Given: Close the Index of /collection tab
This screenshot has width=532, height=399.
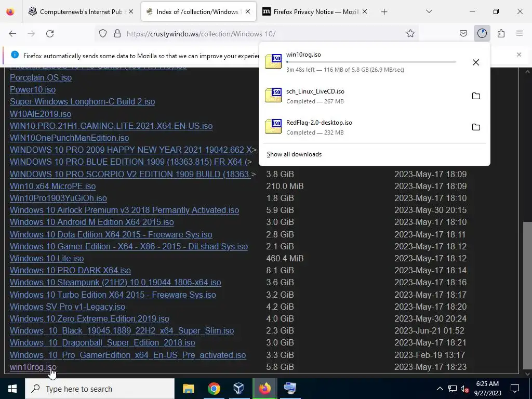Looking at the screenshot, I should (x=248, y=11).
